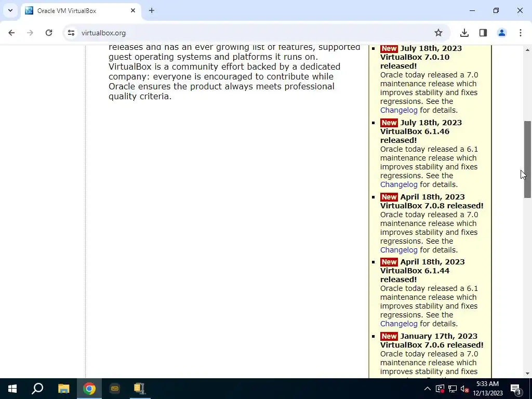Click the security warning tray icon
Viewport: 532px width, 399px height.
(440, 389)
